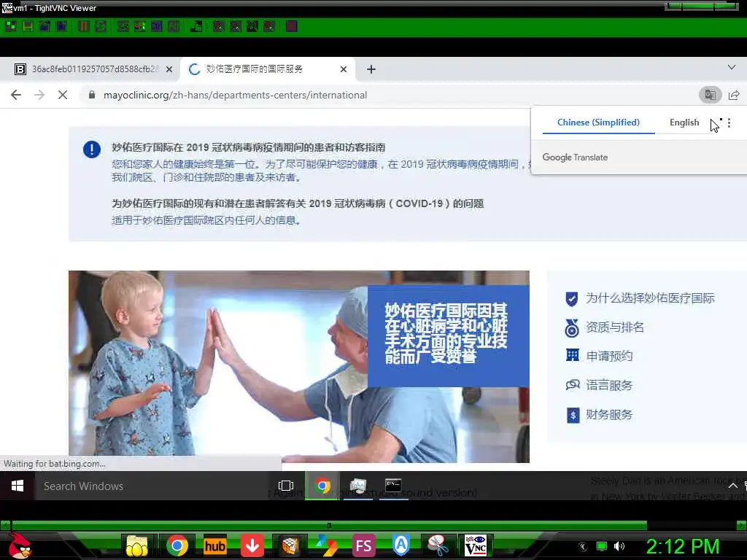This screenshot has width=747, height=560.
Task: Toggle the Ctrl key button in TightVNC
Action: click(157, 26)
